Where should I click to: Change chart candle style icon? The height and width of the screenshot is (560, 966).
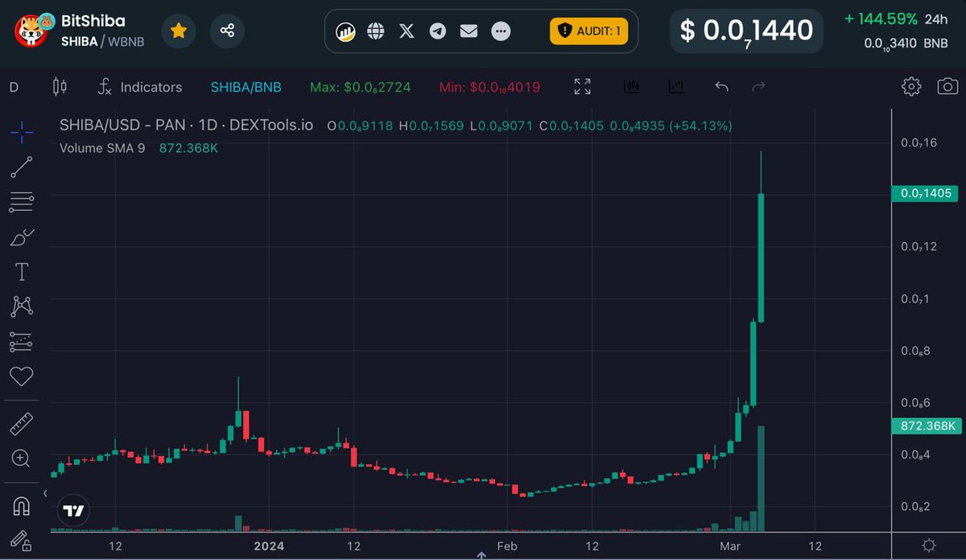(59, 86)
